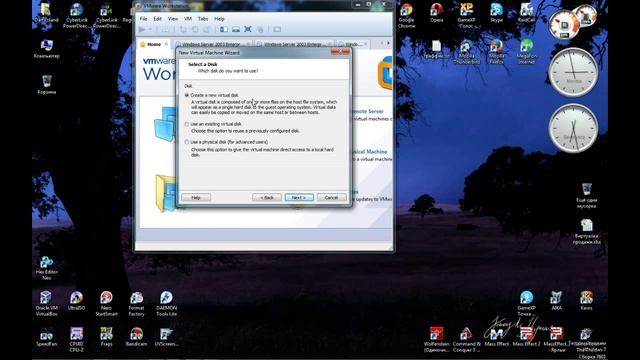Image resolution: width=640 pixels, height=360 pixels.
Task: Show more tabs using the right arrow
Action: pyautogui.click(x=388, y=43)
